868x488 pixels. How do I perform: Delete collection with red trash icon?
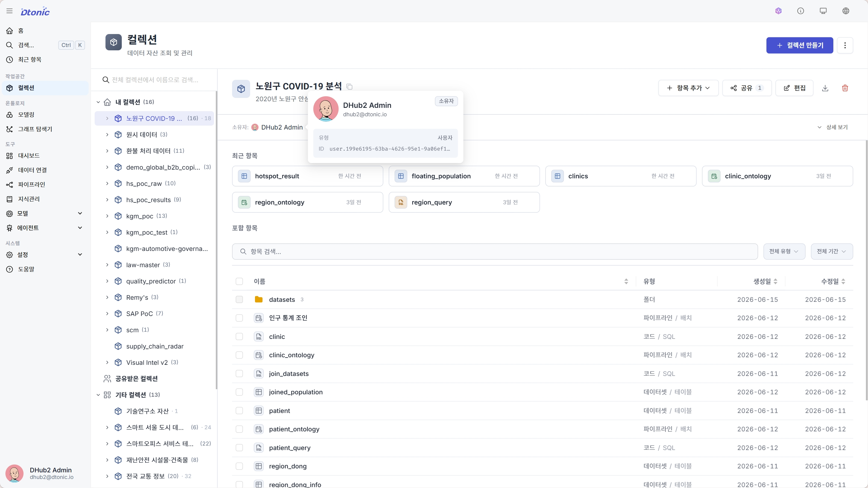tap(845, 88)
